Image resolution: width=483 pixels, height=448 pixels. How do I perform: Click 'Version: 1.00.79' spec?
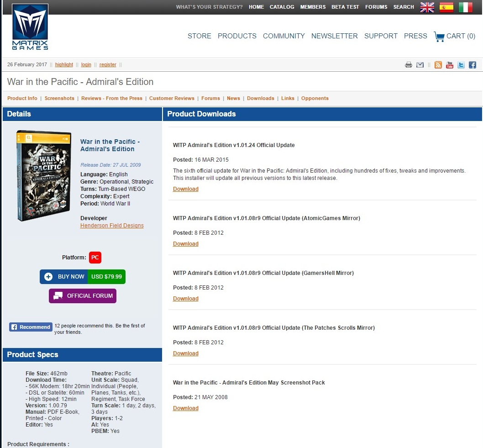(x=46, y=406)
